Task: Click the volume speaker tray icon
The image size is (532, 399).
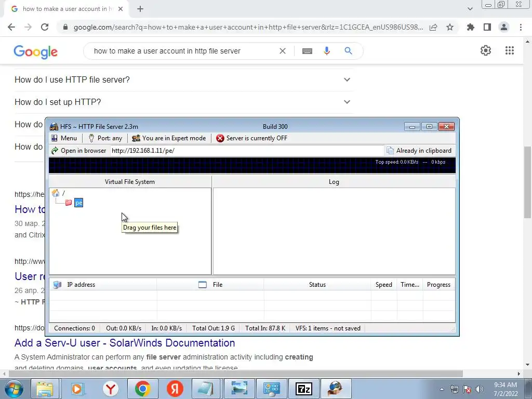Action: [480, 389]
